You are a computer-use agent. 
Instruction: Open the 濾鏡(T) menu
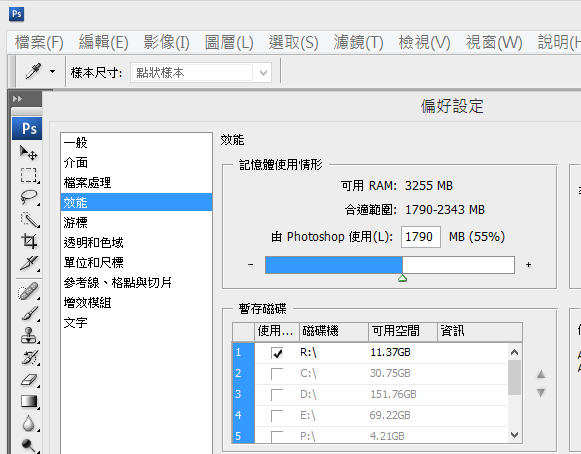(358, 42)
